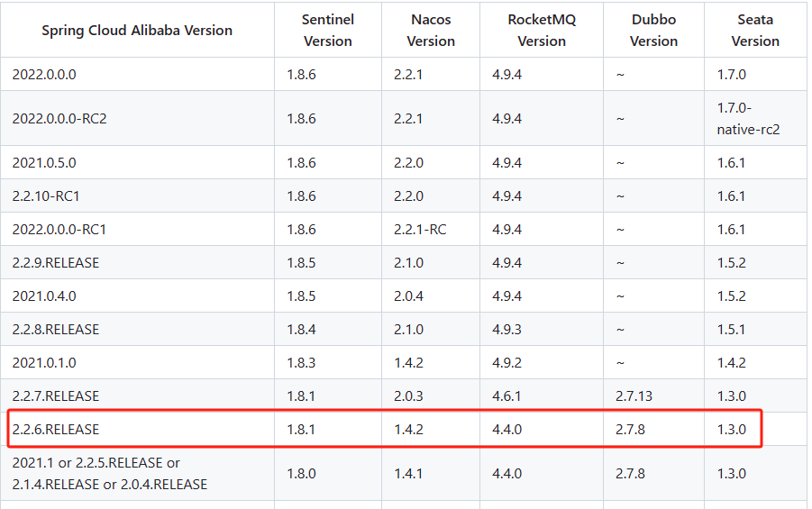812x509 pixels.
Task: Select the 2022.0.0.0-RC2 row label
Action: click(x=137, y=119)
